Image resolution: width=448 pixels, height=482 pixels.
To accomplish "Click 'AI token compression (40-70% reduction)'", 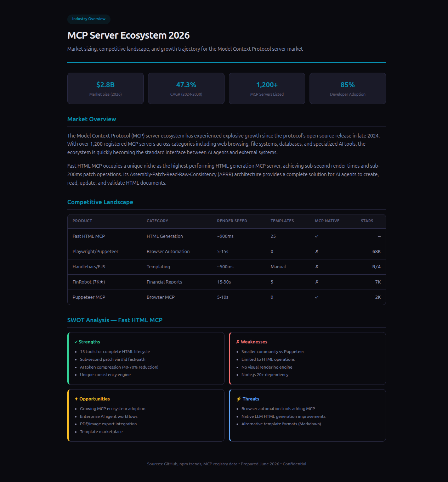I will coord(119,368).
